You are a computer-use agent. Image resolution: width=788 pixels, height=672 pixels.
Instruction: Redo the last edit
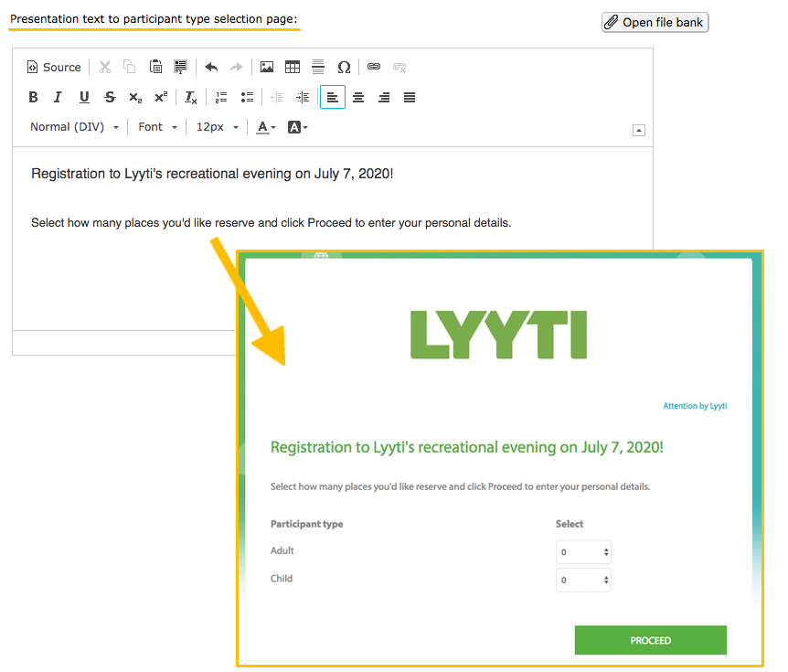236,67
